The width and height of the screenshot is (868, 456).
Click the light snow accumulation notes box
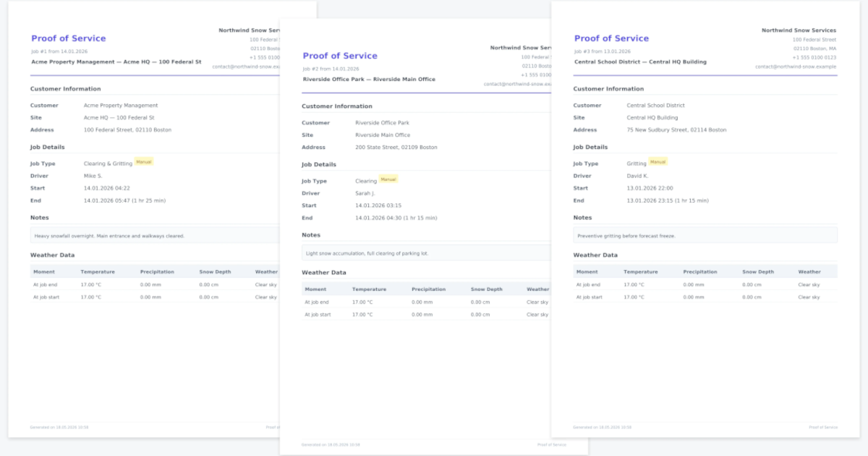pyautogui.click(x=426, y=253)
